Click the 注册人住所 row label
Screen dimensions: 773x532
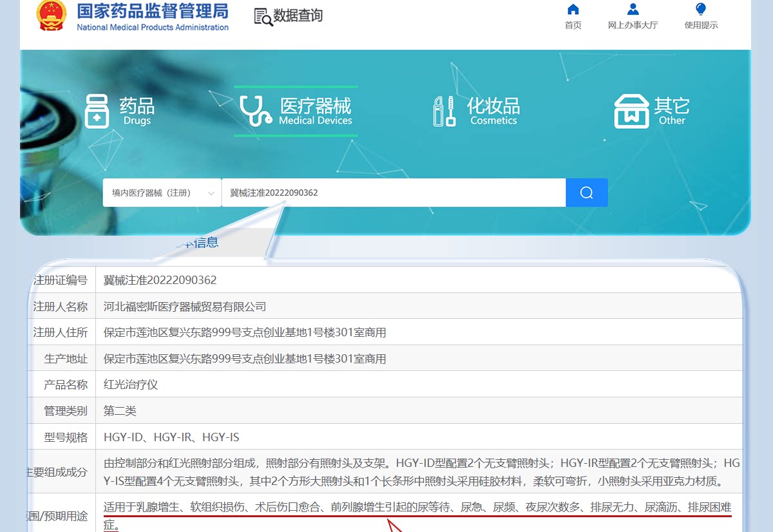click(x=60, y=332)
